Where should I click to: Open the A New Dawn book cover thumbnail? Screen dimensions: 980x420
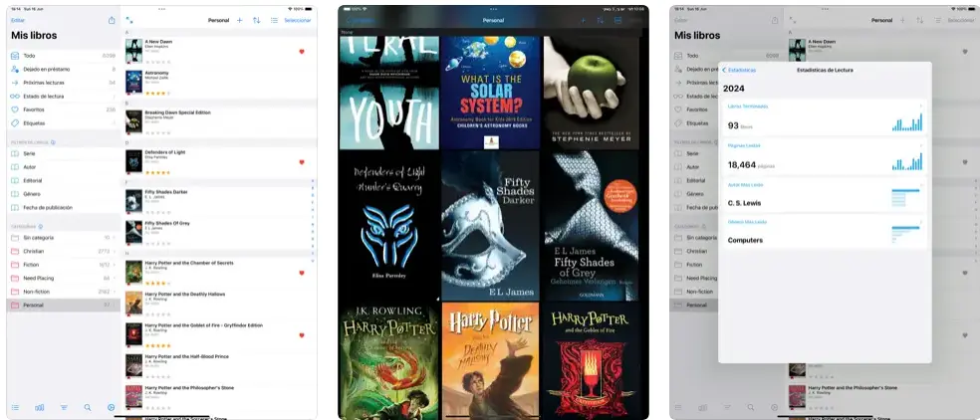133,51
